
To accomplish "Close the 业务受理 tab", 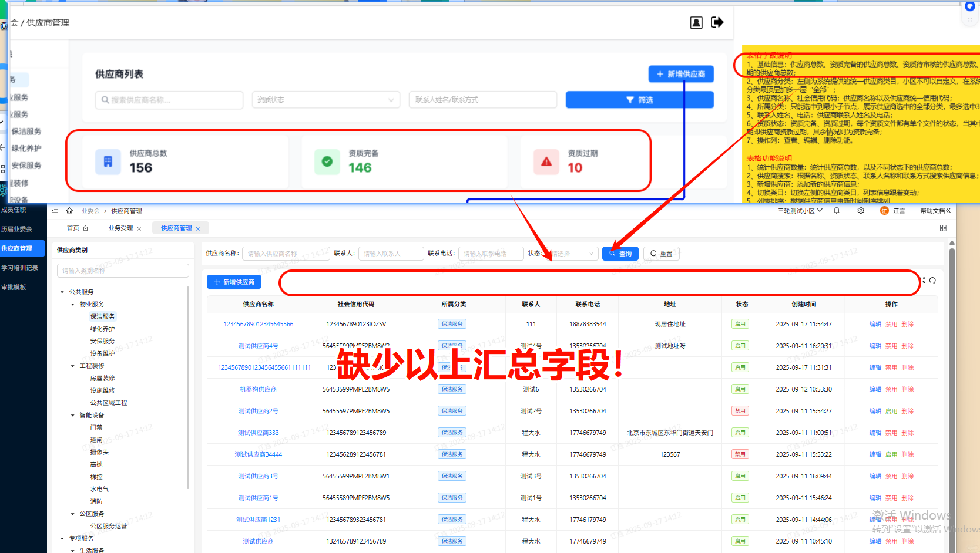I will [x=139, y=229].
